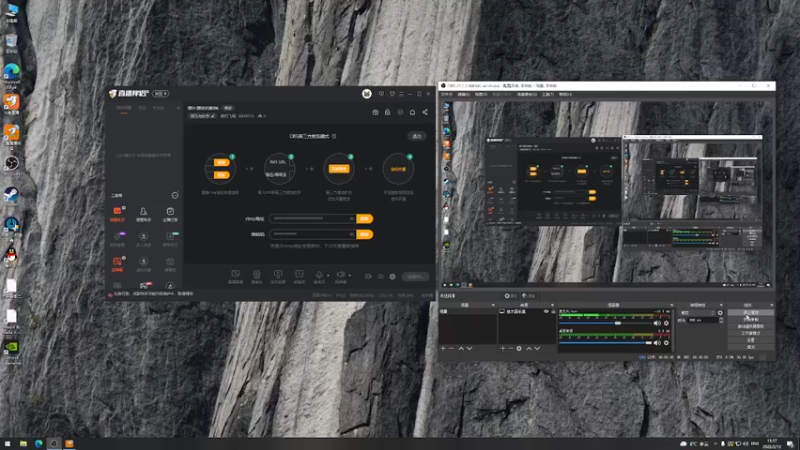Open the Controls dock header menu arrow
Screen dimensions: 800x450
click(x=771, y=305)
